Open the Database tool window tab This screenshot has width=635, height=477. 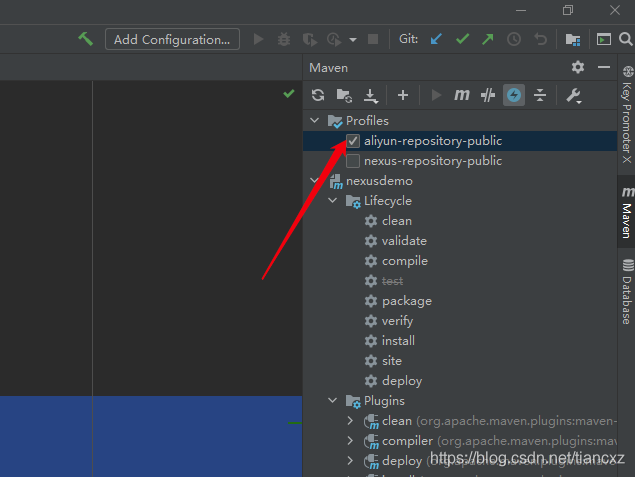coord(627,291)
